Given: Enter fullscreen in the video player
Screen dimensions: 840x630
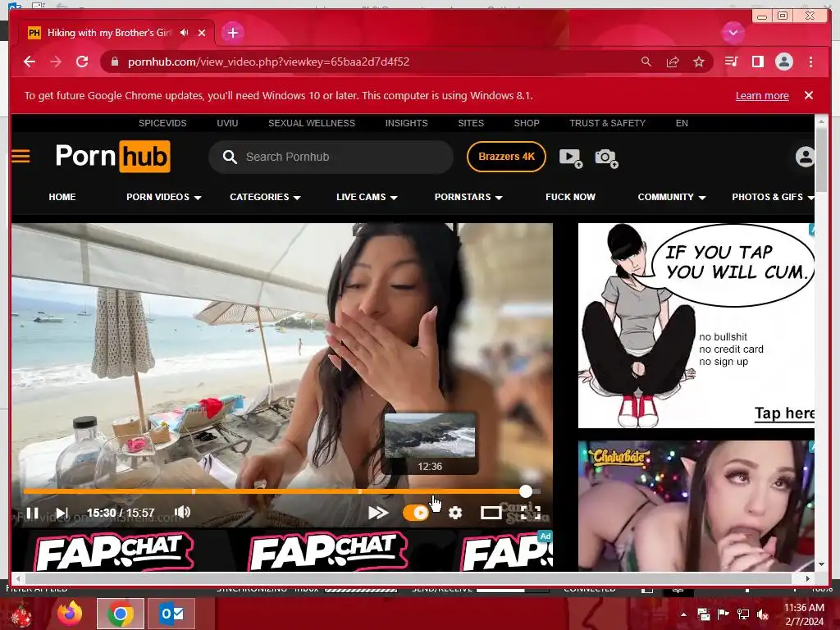Looking at the screenshot, I should (531, 513).
